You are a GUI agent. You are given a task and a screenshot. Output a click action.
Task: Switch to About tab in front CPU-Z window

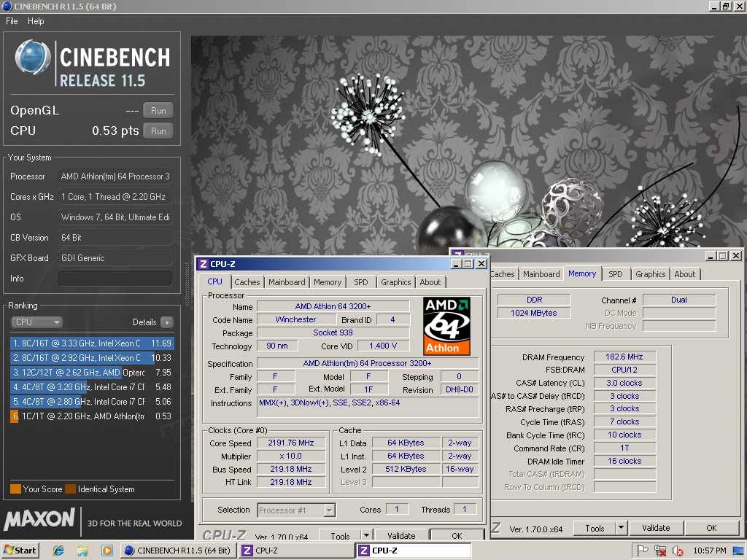coord(430,282)
